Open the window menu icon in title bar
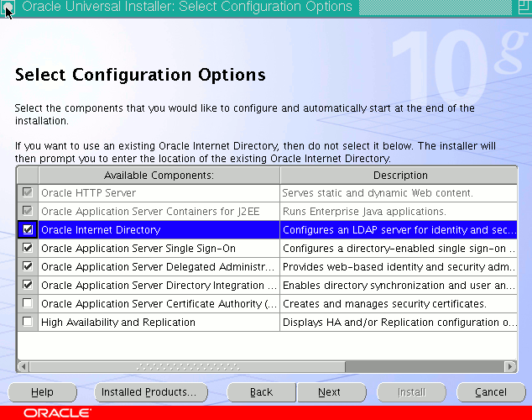532x420 pixels. tap(8, 7)
